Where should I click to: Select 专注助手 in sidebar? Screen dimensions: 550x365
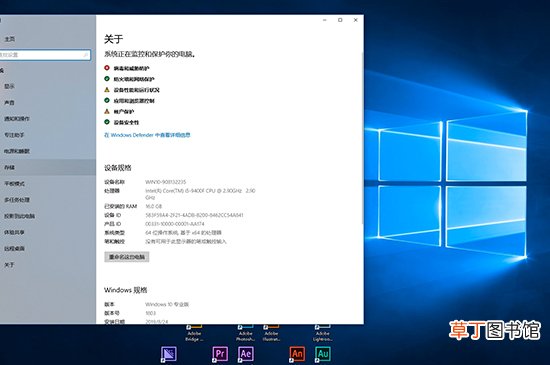coord(14,135)
